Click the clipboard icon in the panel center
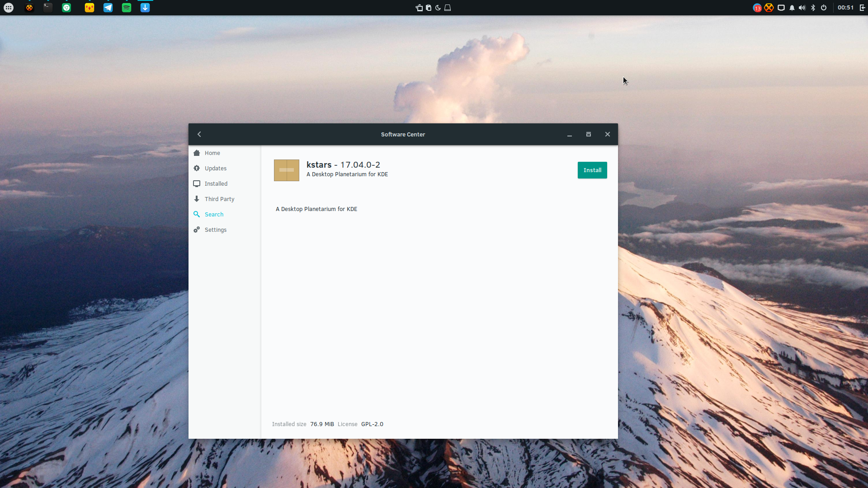Viewport: 868px width, 488px height. click(x=429, y=8)
